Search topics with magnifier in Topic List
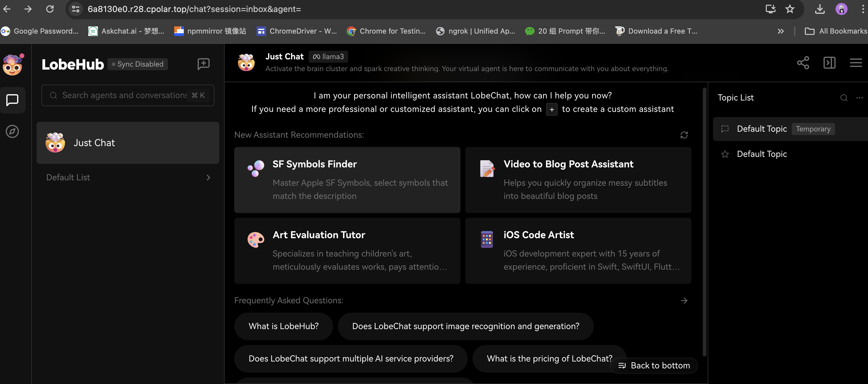The image size is (868, 384). [843, 98]
